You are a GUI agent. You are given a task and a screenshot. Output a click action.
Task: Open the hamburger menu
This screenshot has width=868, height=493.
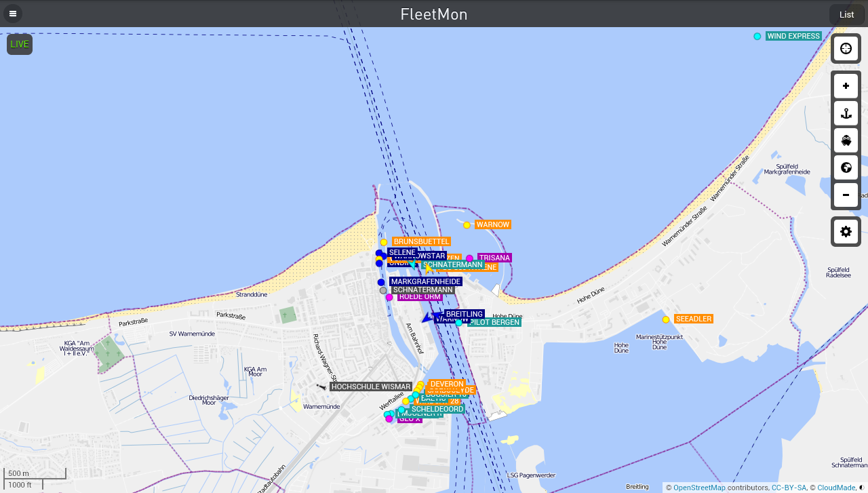(x=13, y=14)
